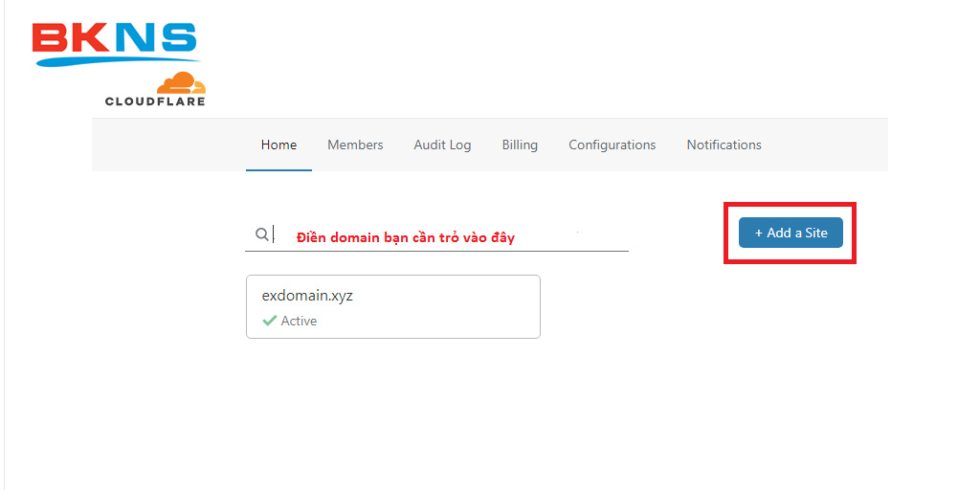
Task: Click the Active status label
Action: pyautogui.click(x=299, y=321)
